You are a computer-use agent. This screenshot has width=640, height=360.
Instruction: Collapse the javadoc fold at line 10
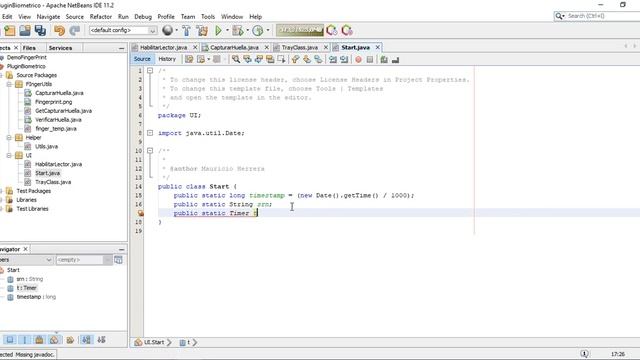tap(150, 151)
